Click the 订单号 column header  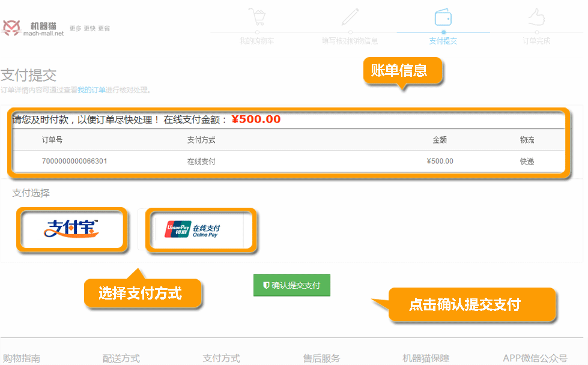point(52,140)
